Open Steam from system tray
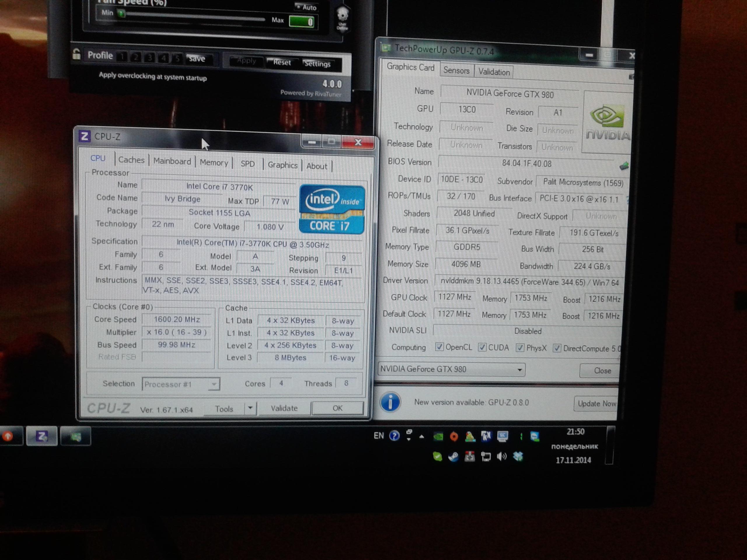 [x=453, y=457]
